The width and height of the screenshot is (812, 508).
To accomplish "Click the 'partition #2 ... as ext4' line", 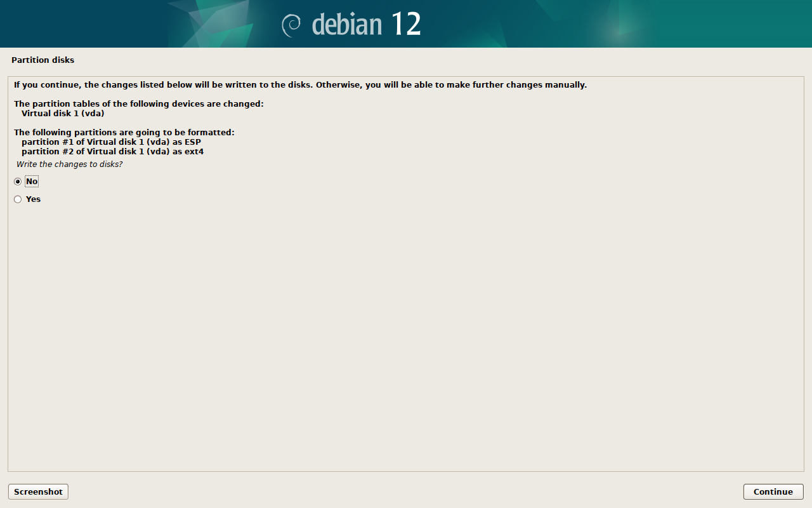I will pyautogui.click(x=112, y=152).
